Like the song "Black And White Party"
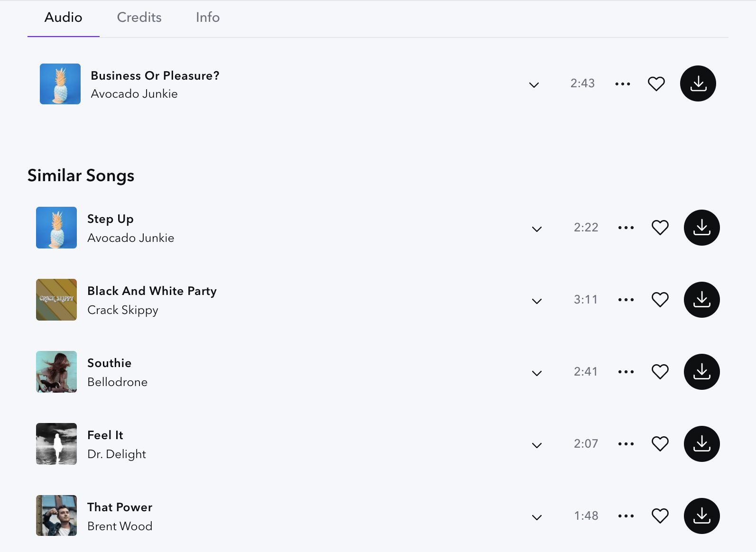The image size is (756, 552). (x=660, y=299)
